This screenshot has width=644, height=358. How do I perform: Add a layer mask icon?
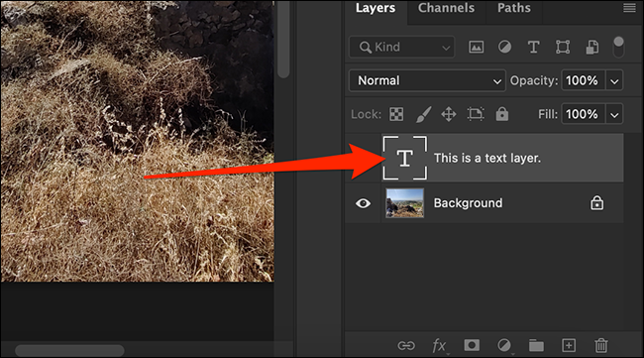pos(472,345)
